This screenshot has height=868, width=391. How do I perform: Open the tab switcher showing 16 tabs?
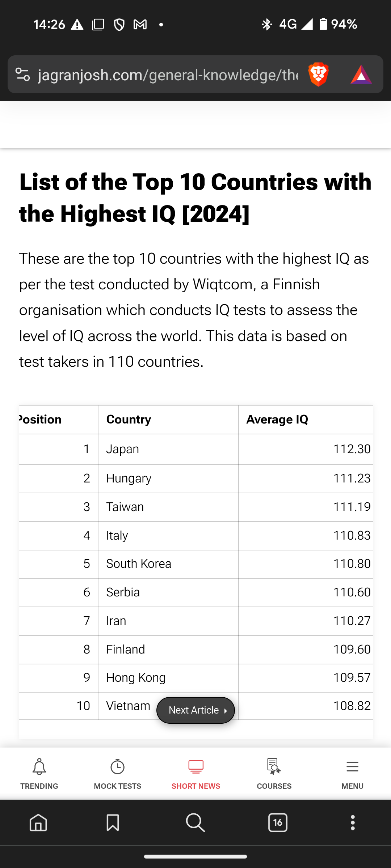point(278,823)
